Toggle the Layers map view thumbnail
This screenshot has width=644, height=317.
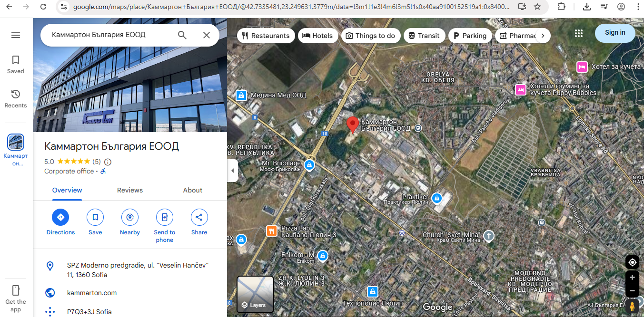(x=255, y=294)
